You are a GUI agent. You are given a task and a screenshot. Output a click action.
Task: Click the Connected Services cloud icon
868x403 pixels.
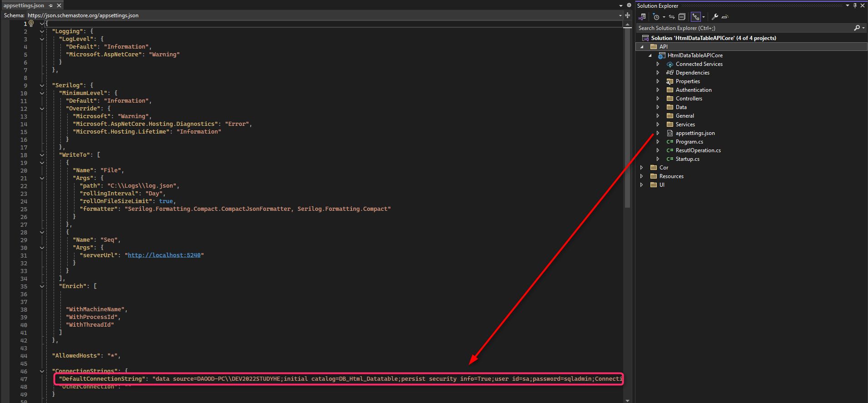point(670,64)
